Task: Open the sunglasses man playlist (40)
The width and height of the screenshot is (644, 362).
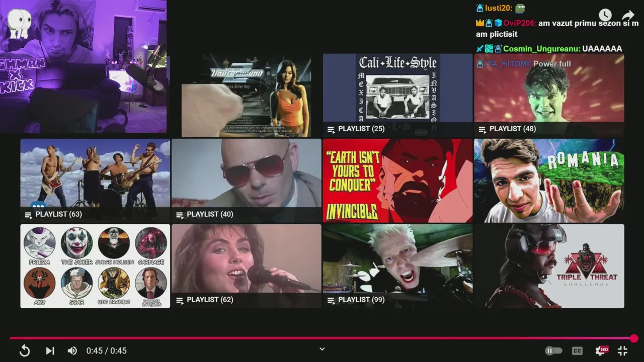Action: (x=246, y=180)
